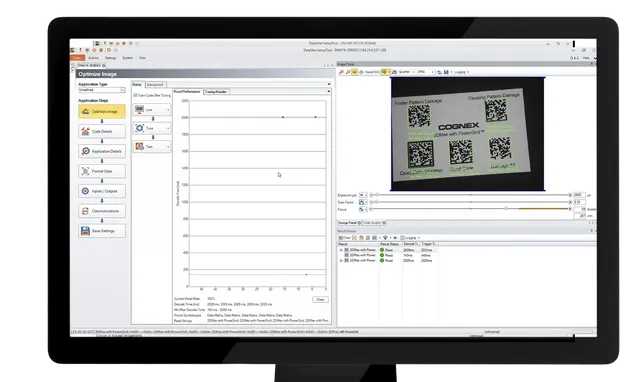Open the Communications step

pos(102,211)
